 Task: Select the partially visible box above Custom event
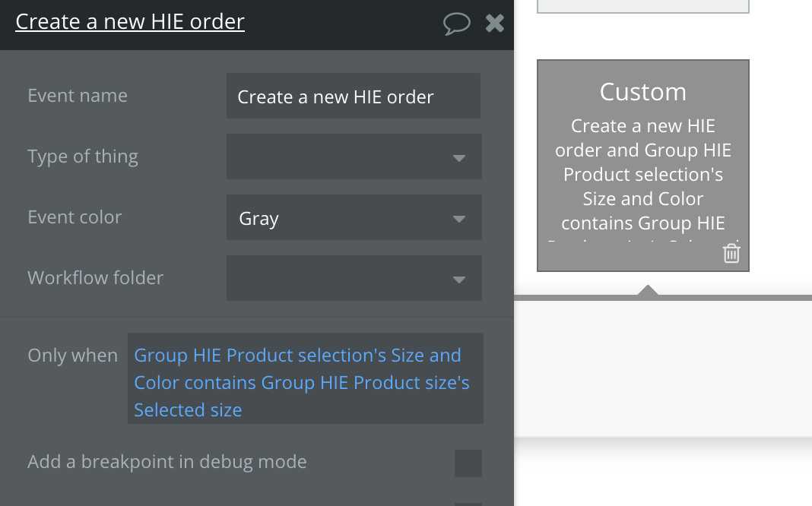[643, 6]
